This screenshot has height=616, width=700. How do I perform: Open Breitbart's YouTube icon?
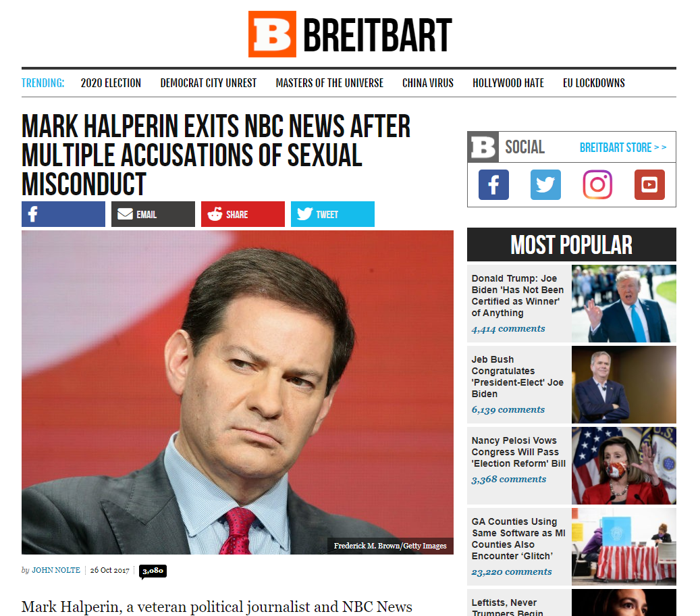(649, 184)
